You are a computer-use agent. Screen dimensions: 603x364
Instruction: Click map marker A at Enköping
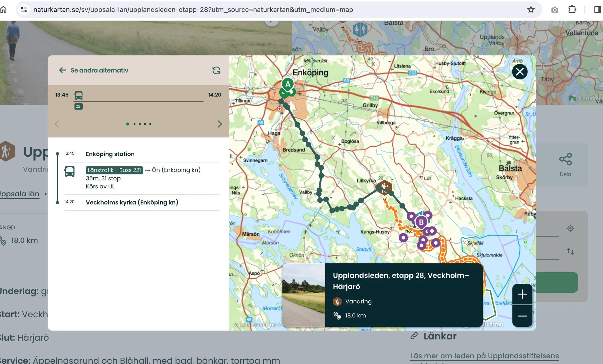[288, 84]
